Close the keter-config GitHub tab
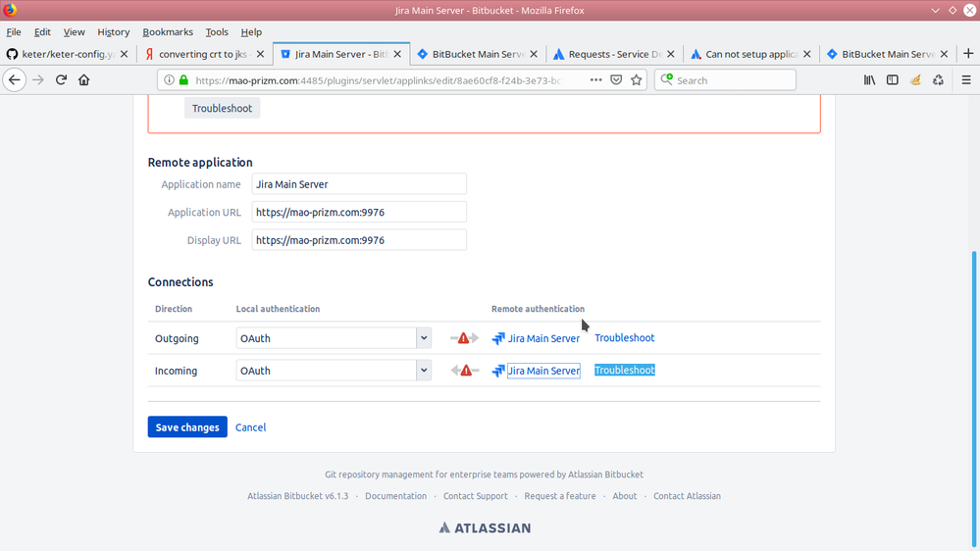This screenshot has height=551, width=980. point(124,54)
